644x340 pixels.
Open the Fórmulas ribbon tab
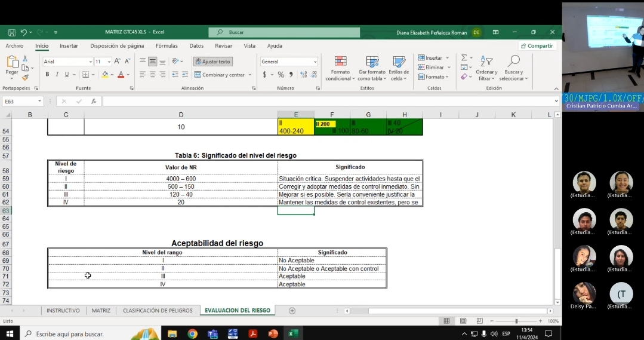167,46
